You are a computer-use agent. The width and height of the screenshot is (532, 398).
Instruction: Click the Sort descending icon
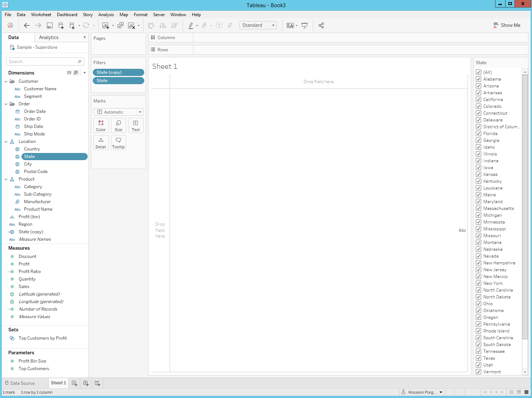(x=174, y=25)
